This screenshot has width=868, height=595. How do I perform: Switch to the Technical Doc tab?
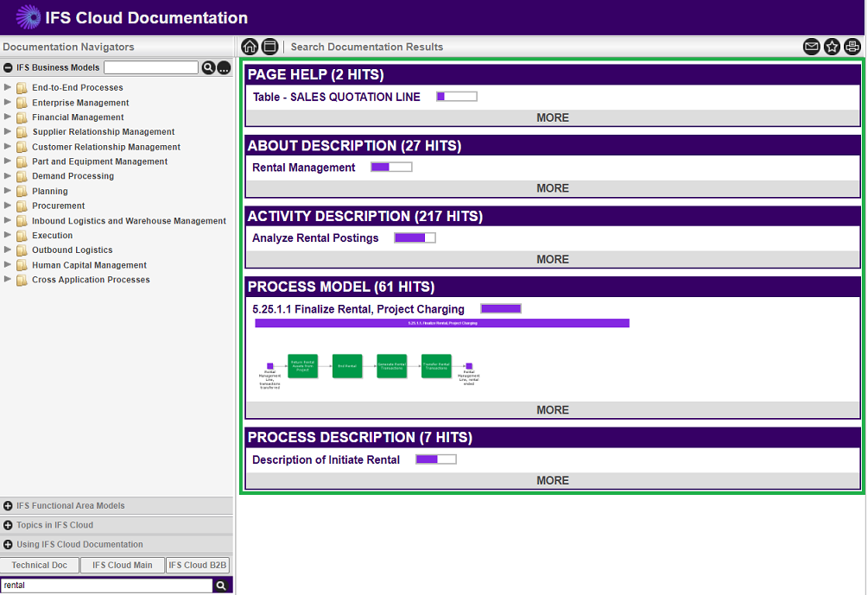point(40,566)
